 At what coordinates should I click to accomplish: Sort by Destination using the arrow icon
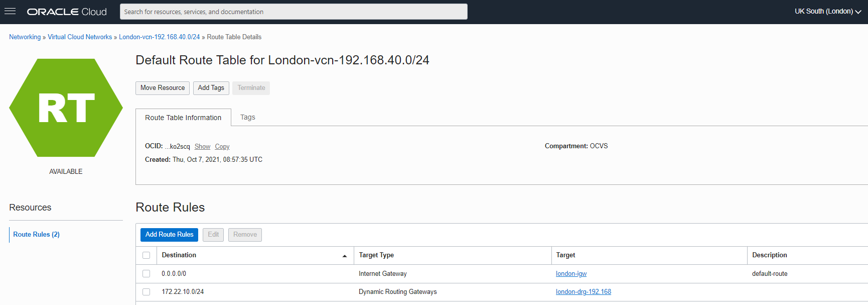click(x=345, y=256)
